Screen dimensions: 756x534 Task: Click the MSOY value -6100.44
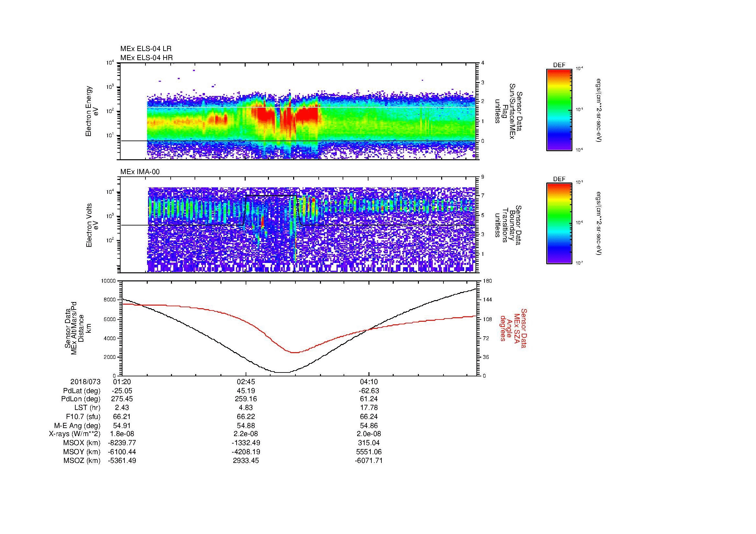click(122, 452)
